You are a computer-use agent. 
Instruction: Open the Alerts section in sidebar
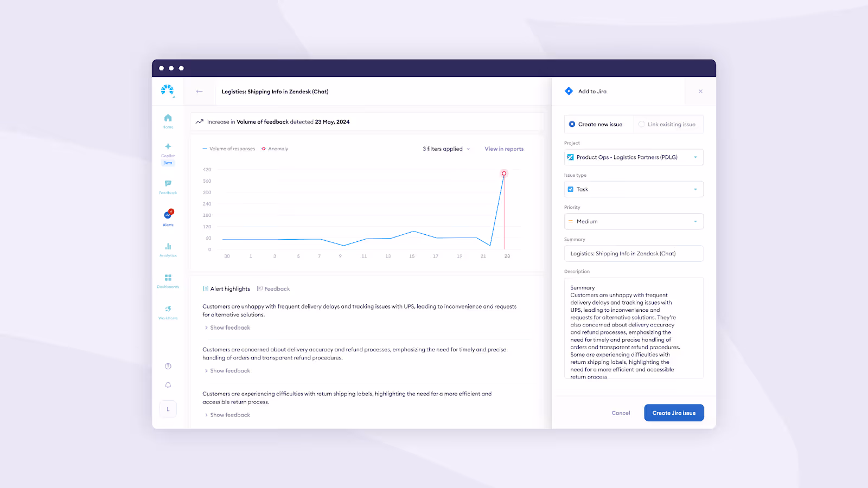pos(168,218)
